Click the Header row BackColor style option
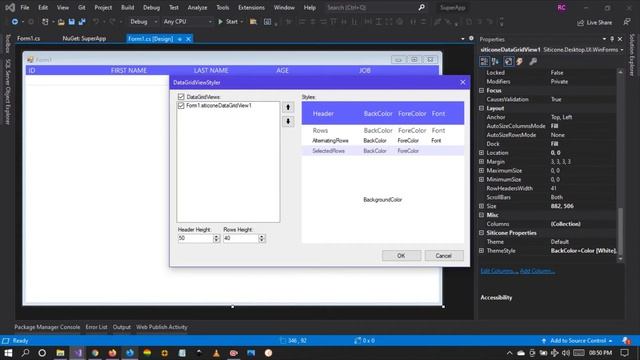 (378, 114)
